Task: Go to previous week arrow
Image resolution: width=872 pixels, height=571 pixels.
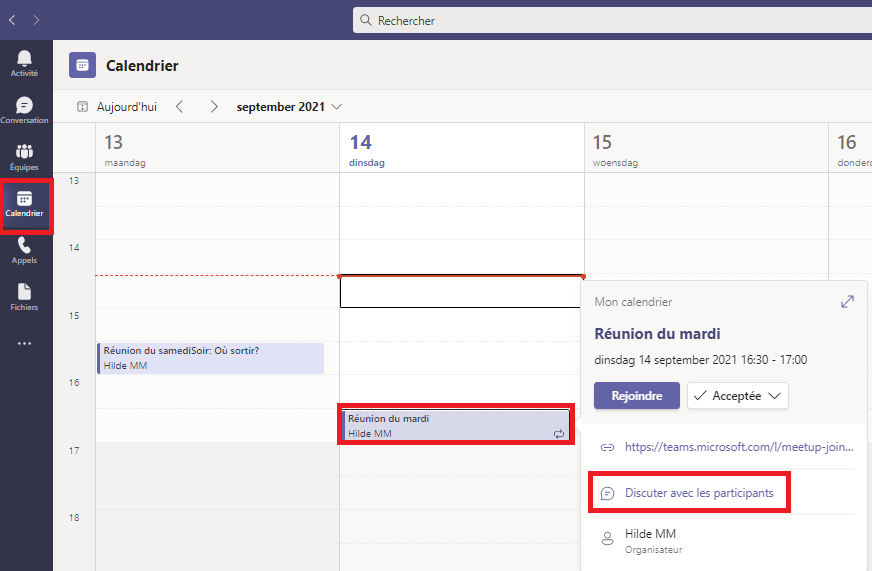Action: [179, 107]
